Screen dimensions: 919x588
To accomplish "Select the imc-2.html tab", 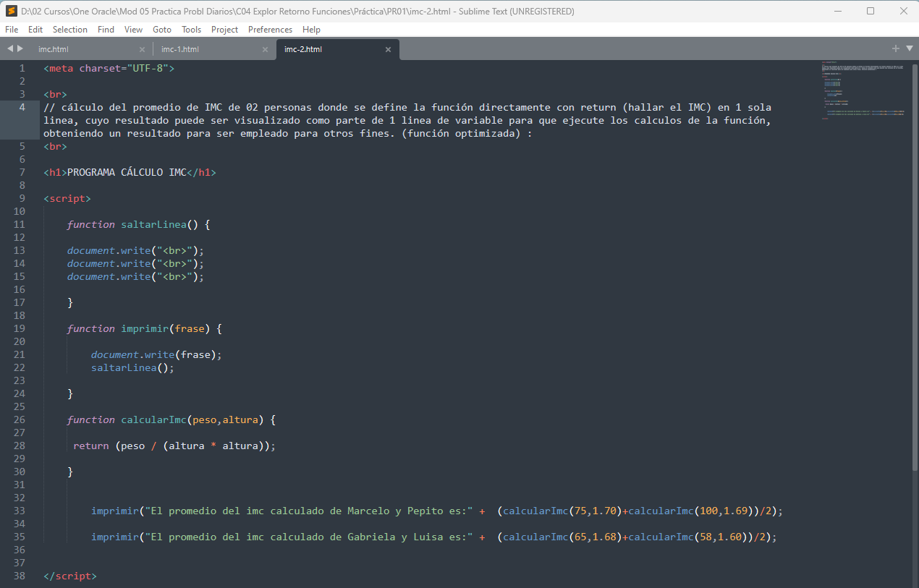I will tap(337, 49).
